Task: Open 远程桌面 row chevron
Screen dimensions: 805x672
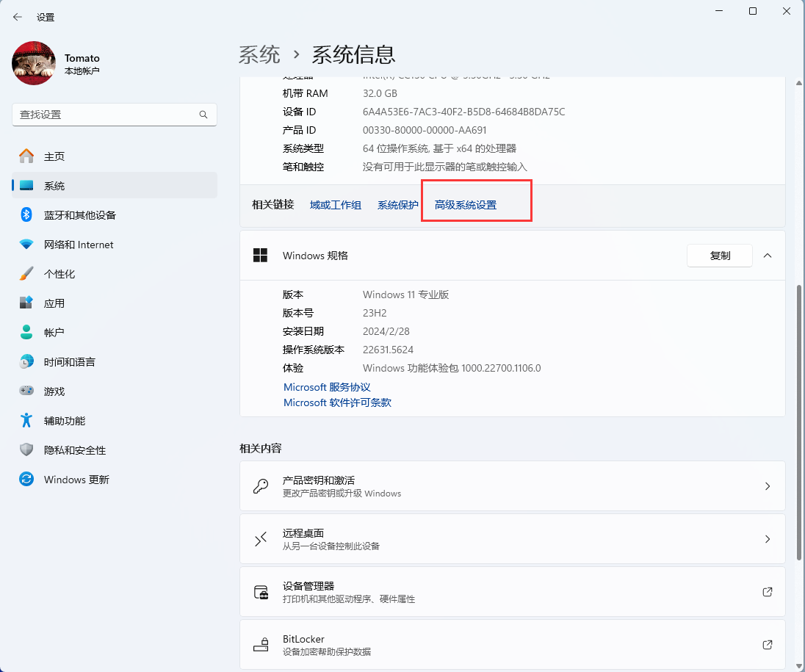Action: pos(768,539)
